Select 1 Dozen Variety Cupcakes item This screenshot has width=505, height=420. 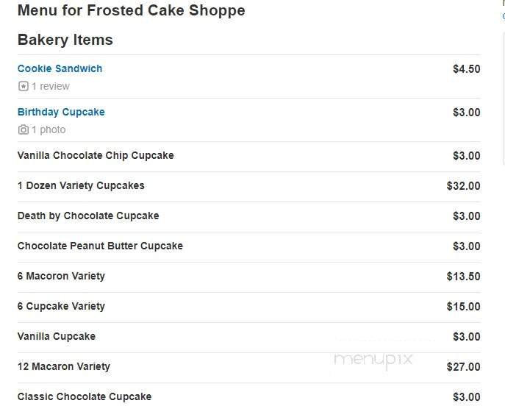81,185
